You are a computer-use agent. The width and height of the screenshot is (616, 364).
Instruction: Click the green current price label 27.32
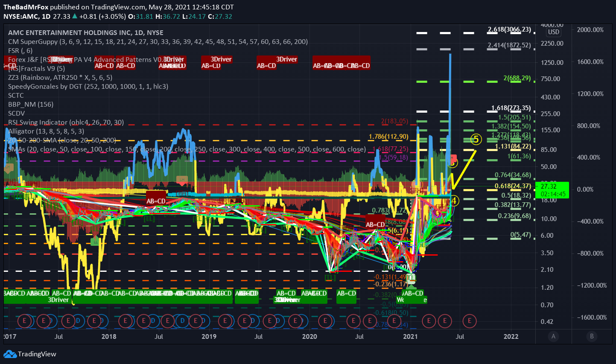pyautogui.click(x=549, y=186)
